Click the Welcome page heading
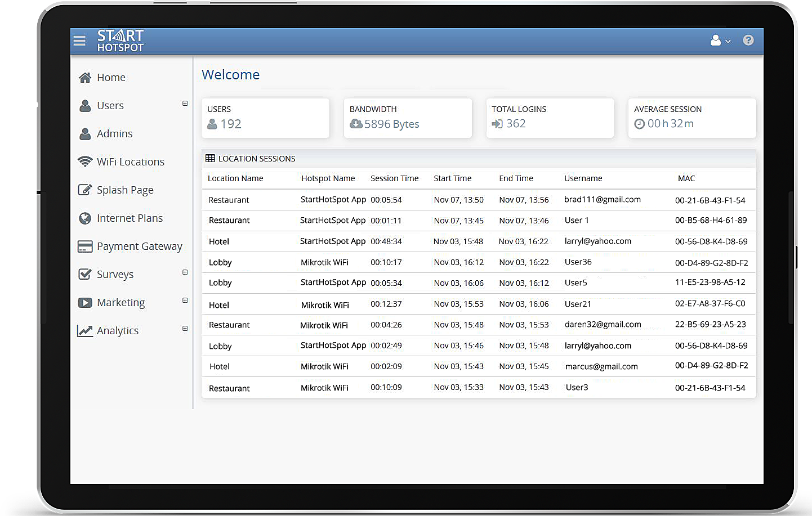 (x=231, y=75)
